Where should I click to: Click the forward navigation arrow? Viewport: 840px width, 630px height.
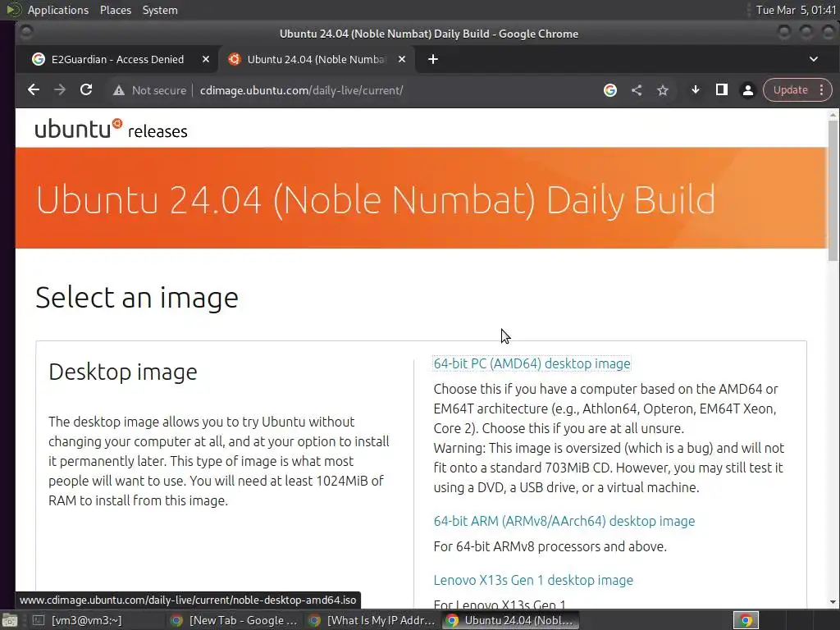click(x=60, y=90)
